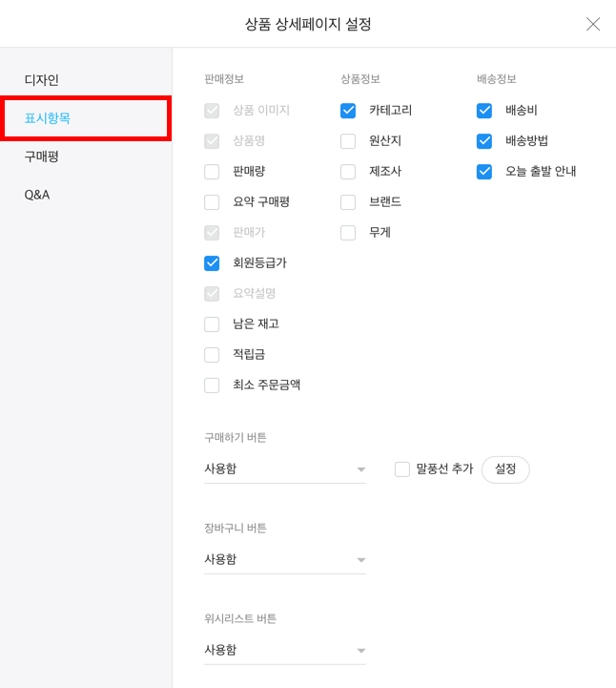616x688 pixels.
Task: Switch to the 구매평 tab
Action: (x=42, y=156)
